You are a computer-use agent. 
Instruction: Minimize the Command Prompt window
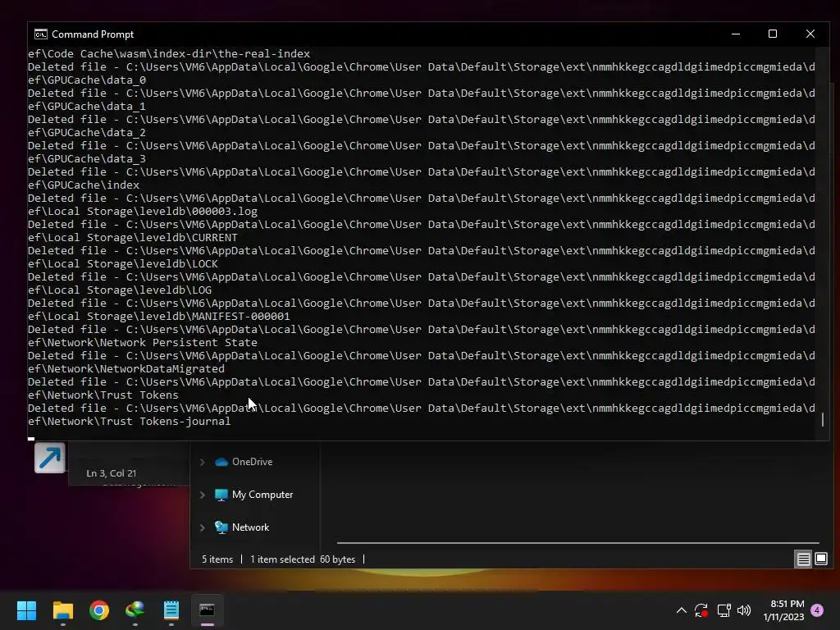pos(736,34)
